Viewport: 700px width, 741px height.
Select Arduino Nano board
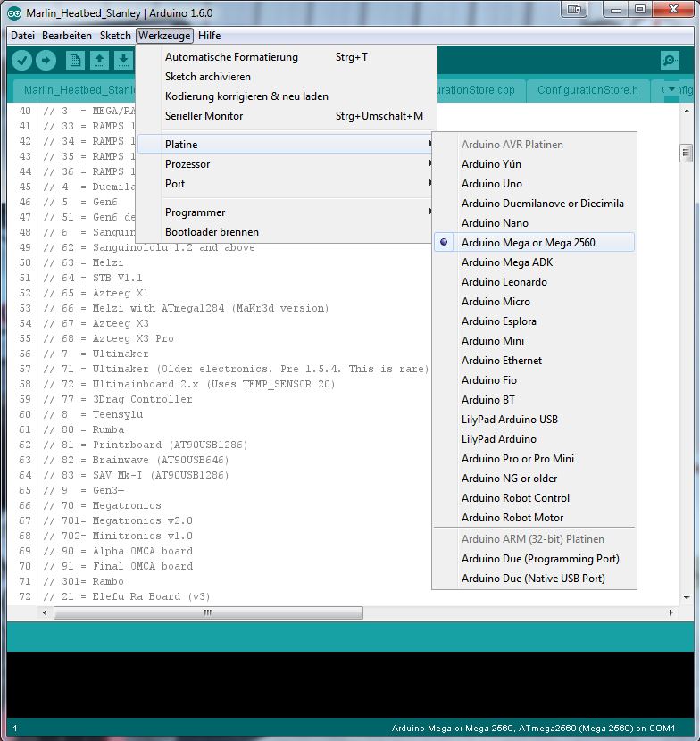(534, 223)
